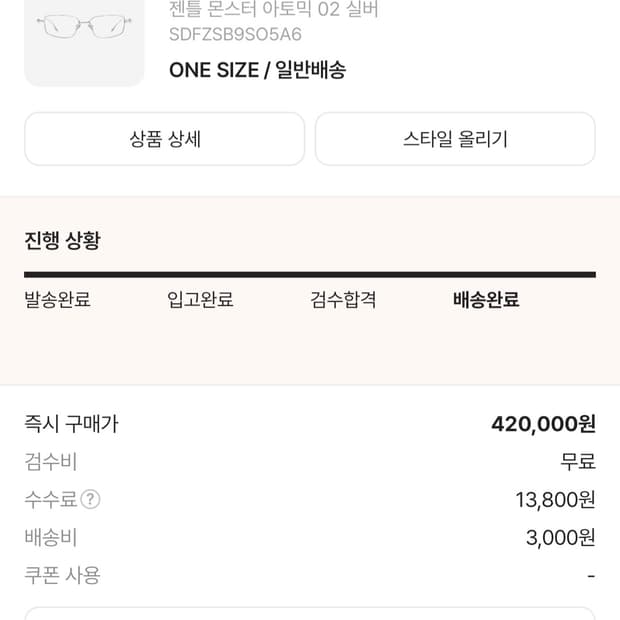Screen dimensions: 620x620
Task: Click the black progress status bar
Action: (310, 274)
